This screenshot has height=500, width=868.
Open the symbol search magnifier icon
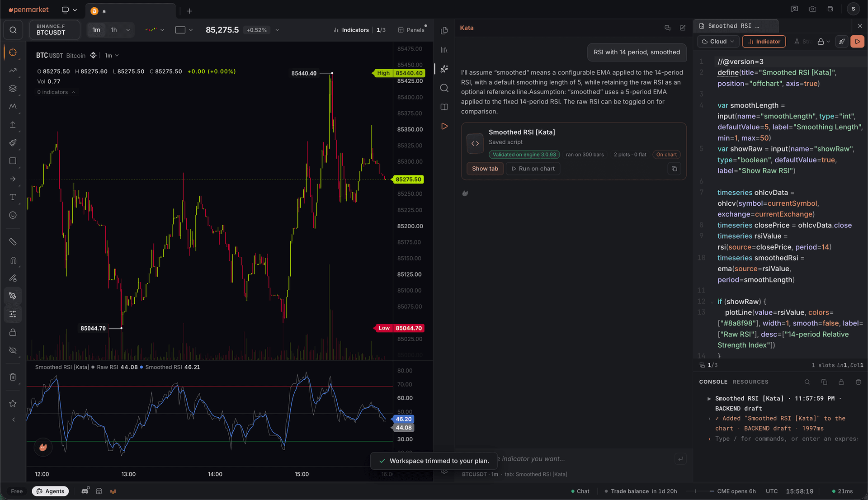pos(13,30)
